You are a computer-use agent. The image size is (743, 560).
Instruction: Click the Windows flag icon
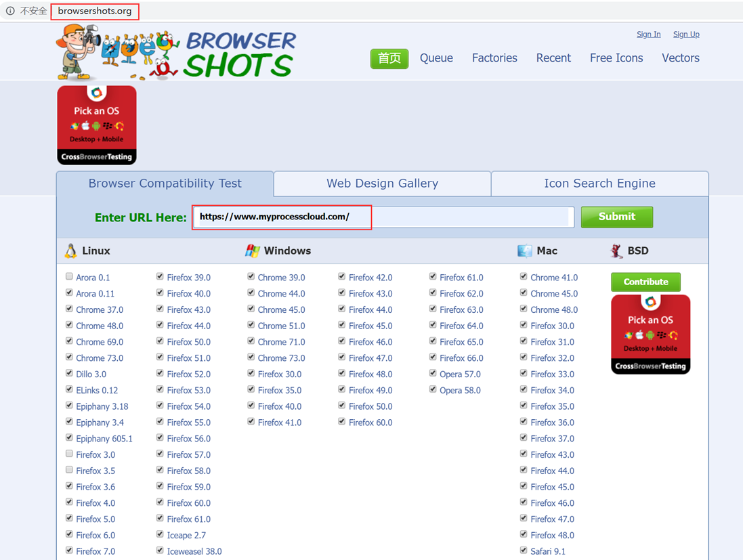[x=253, y=251]
